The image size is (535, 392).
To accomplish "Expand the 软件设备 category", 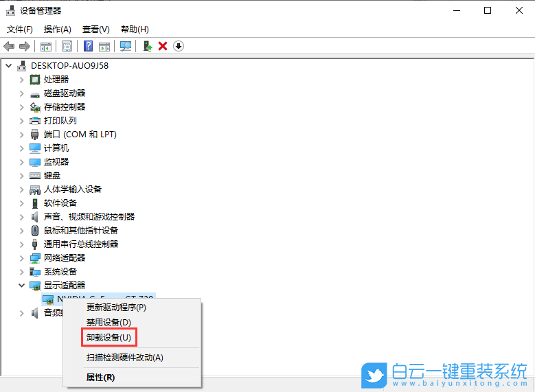I will [x=22, y=203].
